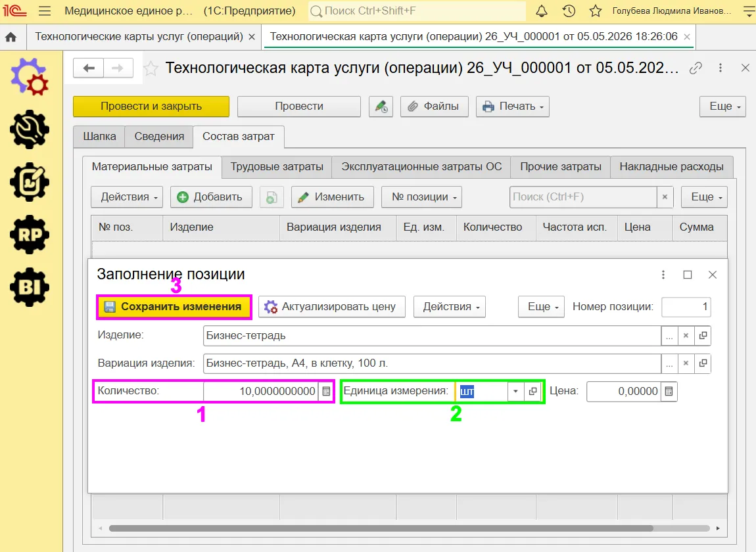Open the BI gear section in sidebar
The image size is (756, 552).
[30, 287]
